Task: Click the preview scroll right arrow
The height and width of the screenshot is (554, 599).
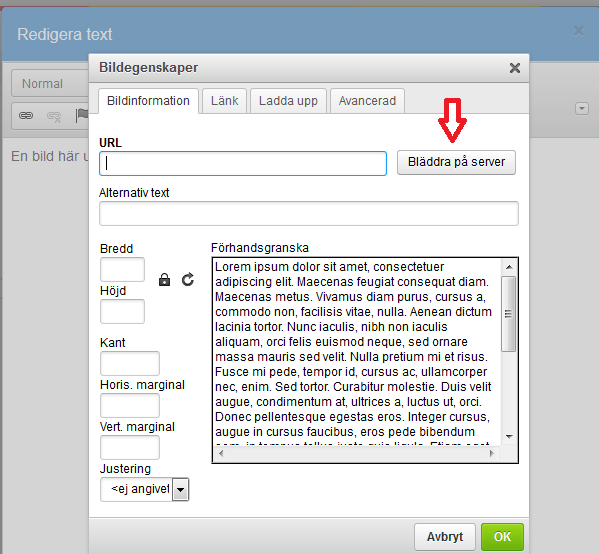Action: [492, 454]
